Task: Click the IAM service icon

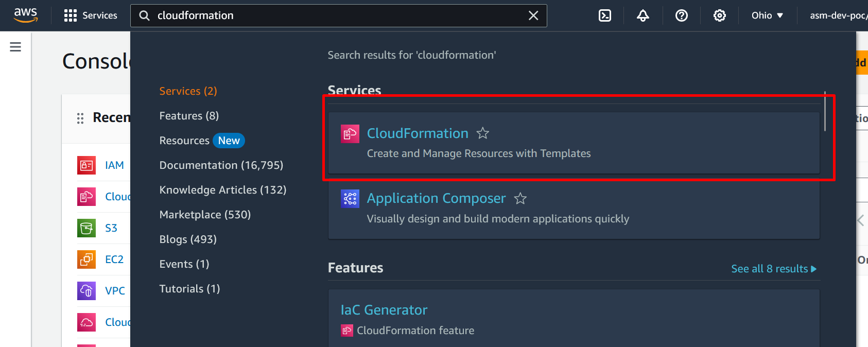Action: (86, 165)
